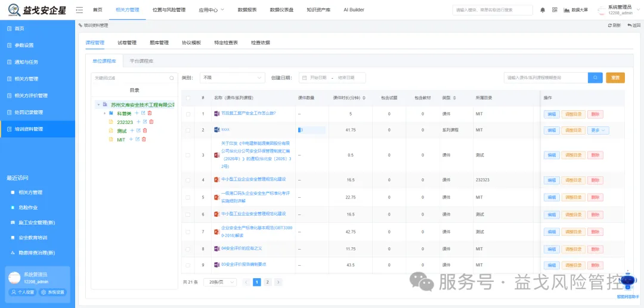Go to page 2 of results
644x308 pixels.
tap(267, 282)
